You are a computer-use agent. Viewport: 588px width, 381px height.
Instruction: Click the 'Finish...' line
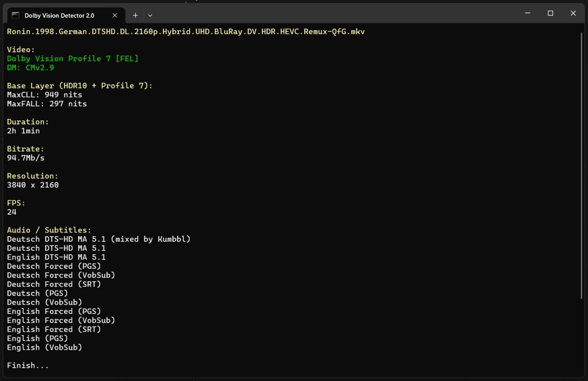pos(28,365)
